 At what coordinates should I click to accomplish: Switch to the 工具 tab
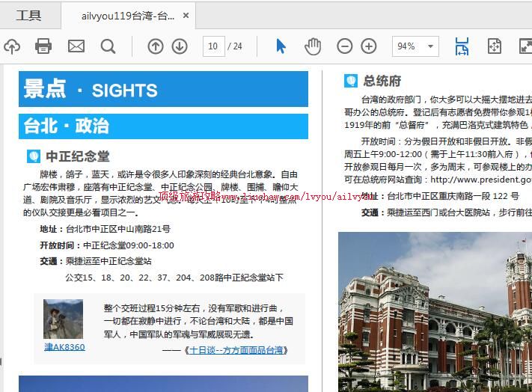(28, 16)
